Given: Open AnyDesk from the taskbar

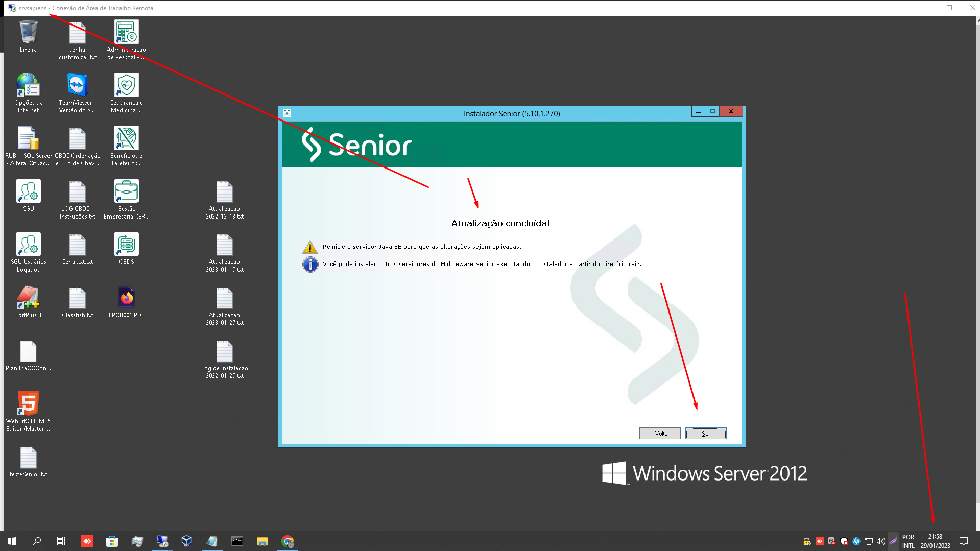Looking at the screenshot, I should (87, 541).
